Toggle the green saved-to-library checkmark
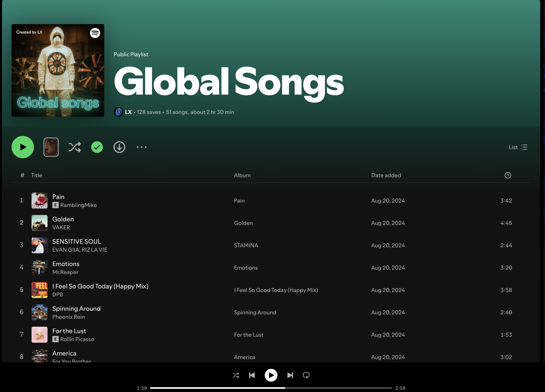The width and height of the screenshot is (545, 392). (x=97, y=147)
